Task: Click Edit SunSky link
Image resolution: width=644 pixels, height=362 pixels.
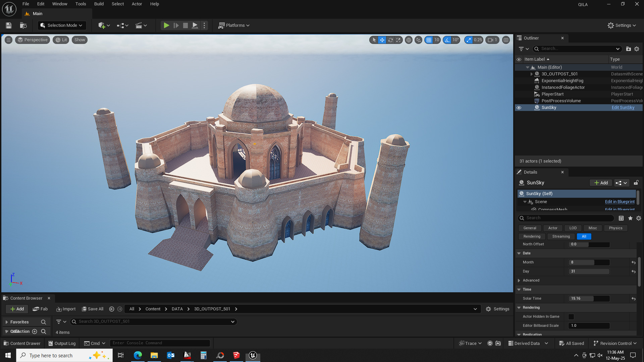Action: pos(623,108)
